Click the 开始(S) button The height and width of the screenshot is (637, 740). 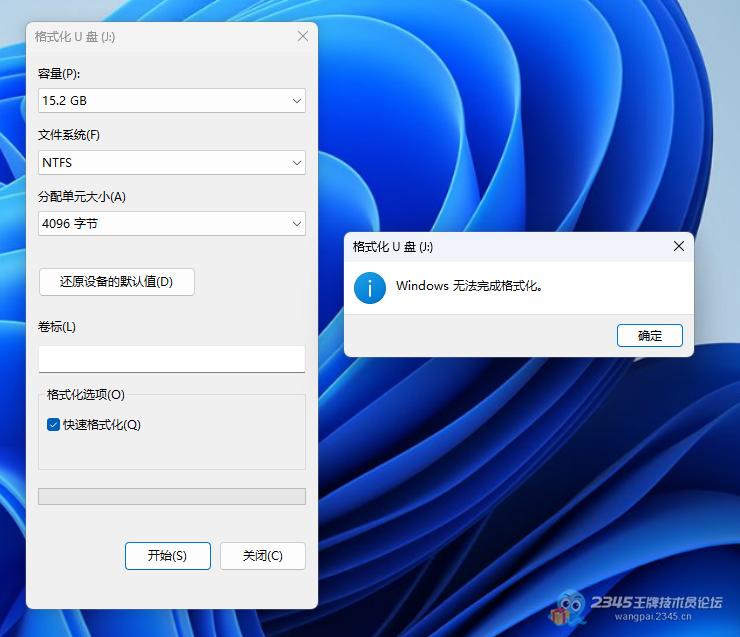(168, 556)
